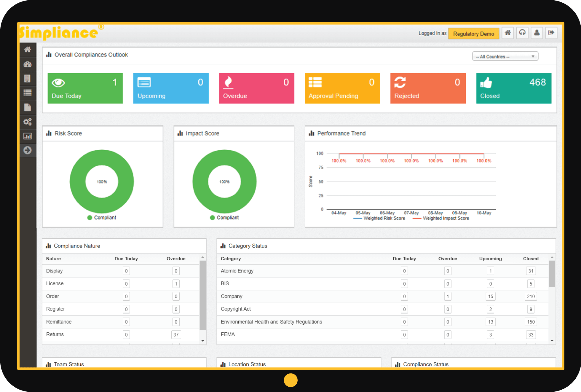This screenshot has width=581, height=392.
Task: Open the Closed compliances tile
Action: 513,88
